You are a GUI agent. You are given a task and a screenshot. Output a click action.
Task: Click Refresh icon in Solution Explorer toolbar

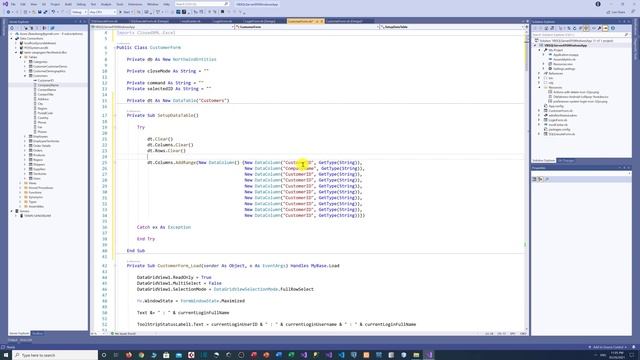(x=575, y=28)
